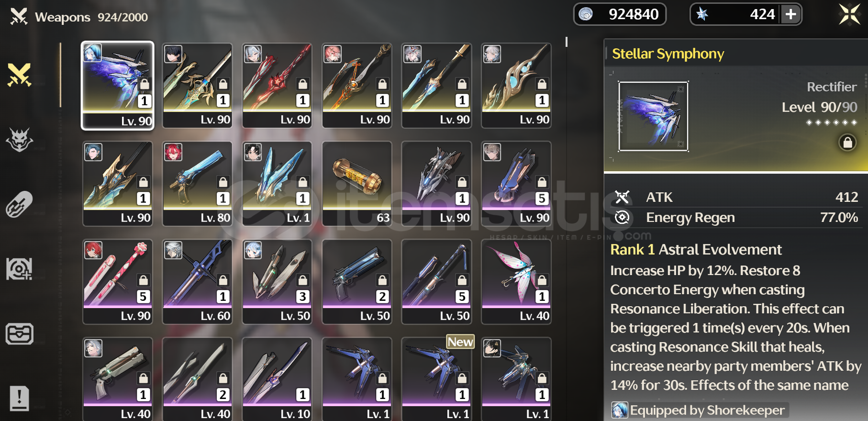This screenshot has height=421, width=868.
Task: Open the chest-shaped sidebar category
Action: point(19,333)
